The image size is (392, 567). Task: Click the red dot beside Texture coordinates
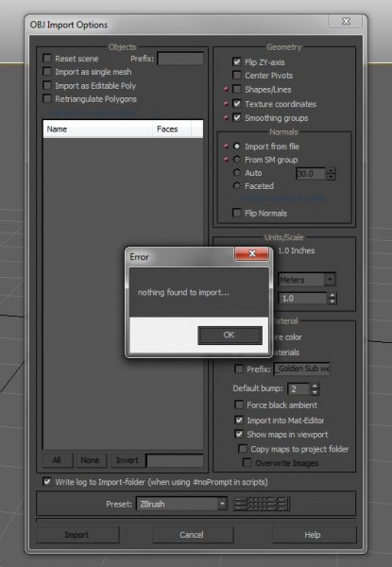pyautogui.click(x=226, y=104)
